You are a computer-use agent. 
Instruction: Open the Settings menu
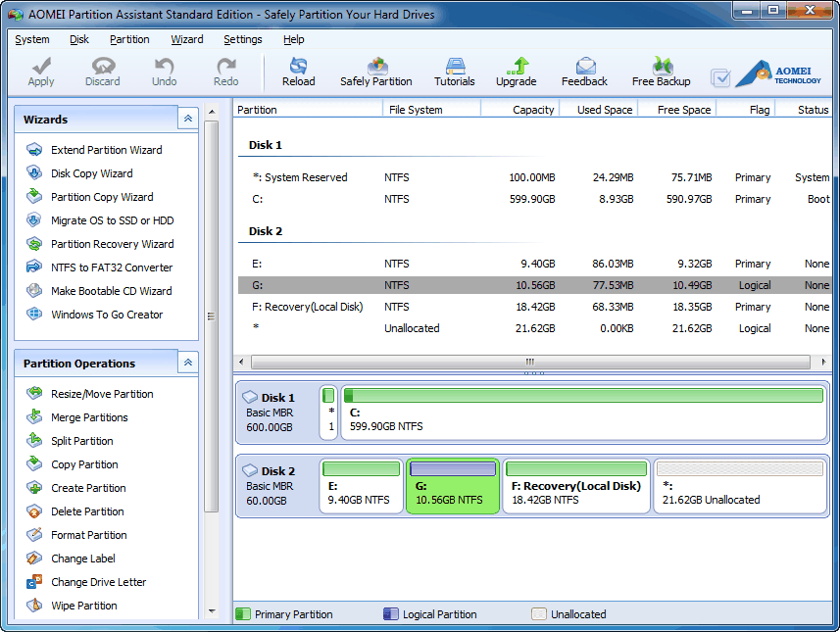point(243,39)
